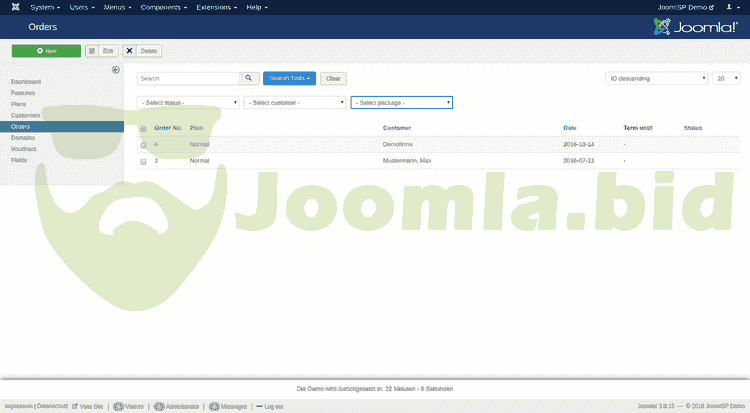Image resolution: width=750 pixels, height=413 pixels.
Task: Expand the ID descending sort dropdown
Action: click(x=656, y=78)
